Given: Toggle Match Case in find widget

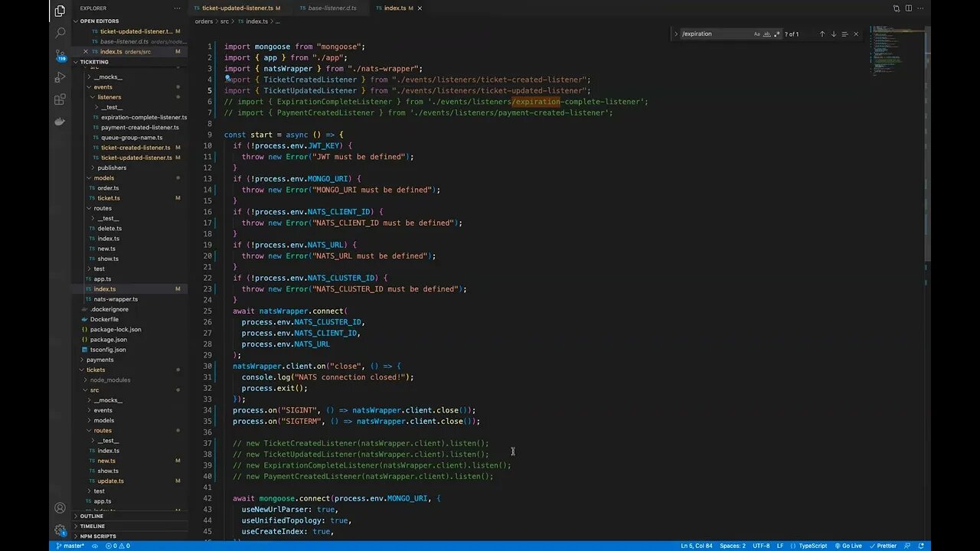Looking at the screenshot, I should 757,34.
